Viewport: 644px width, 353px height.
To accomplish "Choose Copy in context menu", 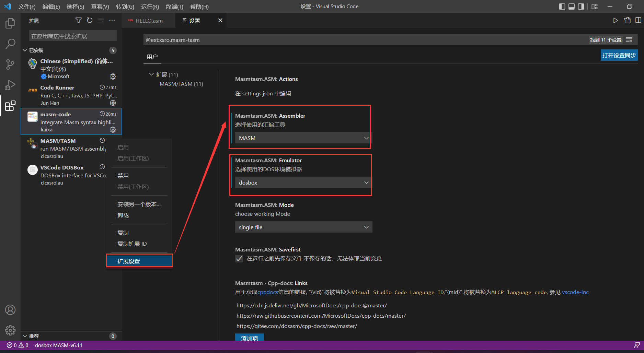I will pyautogui.click(x=139, y=233).
